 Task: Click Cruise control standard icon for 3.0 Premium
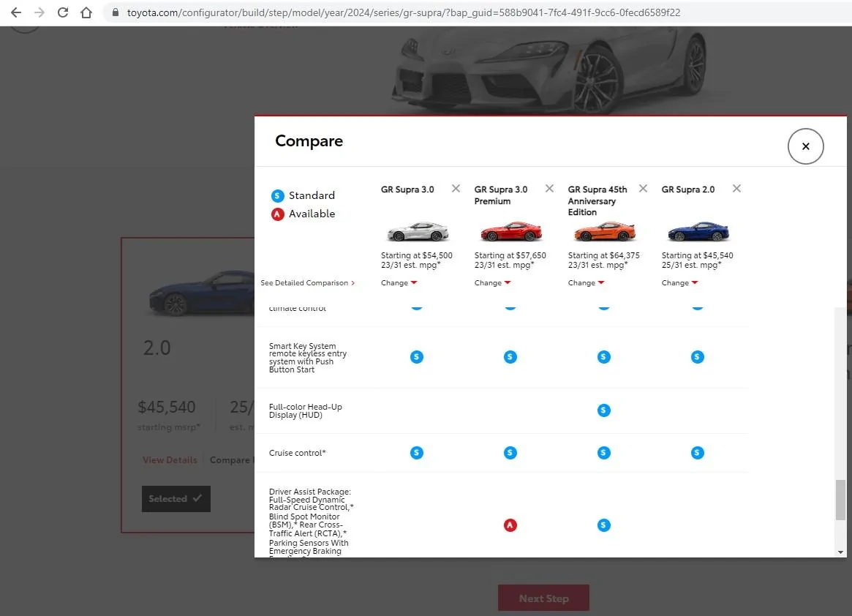click(x=510, y=452)
